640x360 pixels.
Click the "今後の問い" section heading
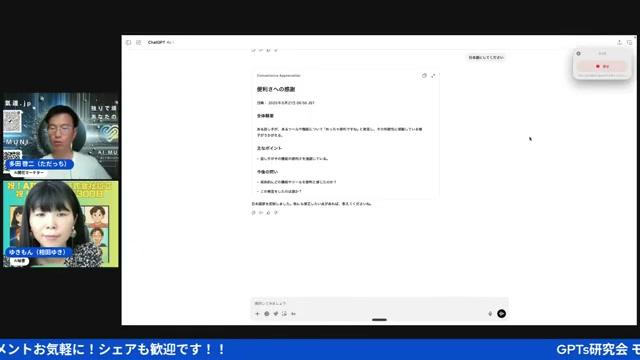267,172
